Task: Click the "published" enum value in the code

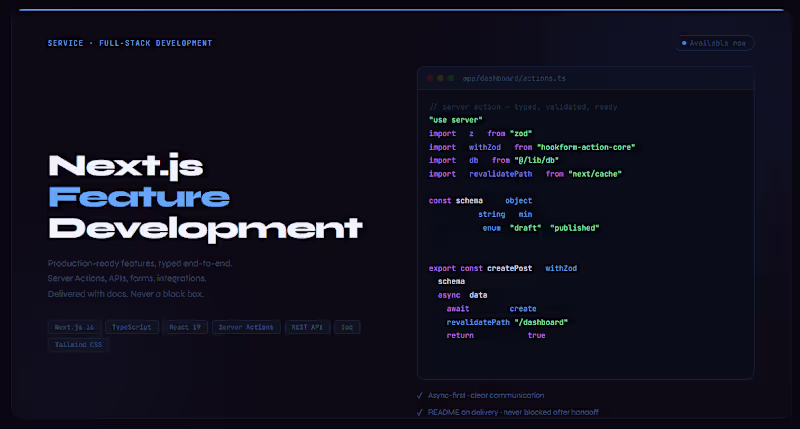Action: tap(574, 228)
